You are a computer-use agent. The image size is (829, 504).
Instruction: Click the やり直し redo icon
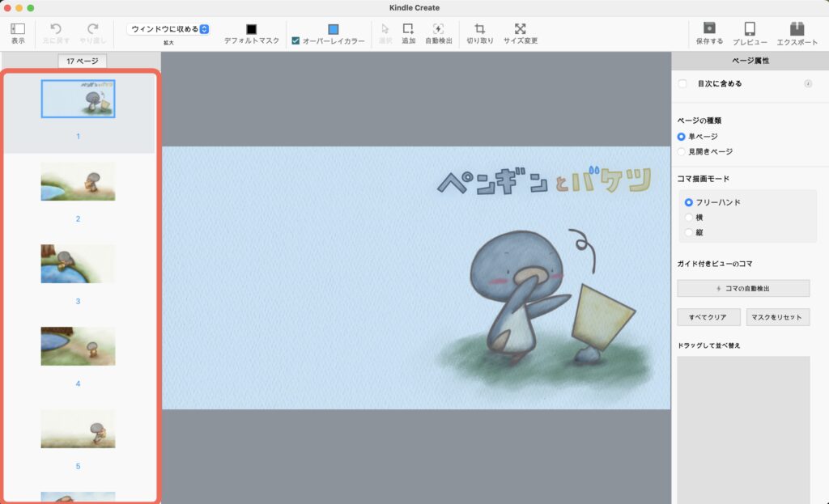click(x=93, y=28)
